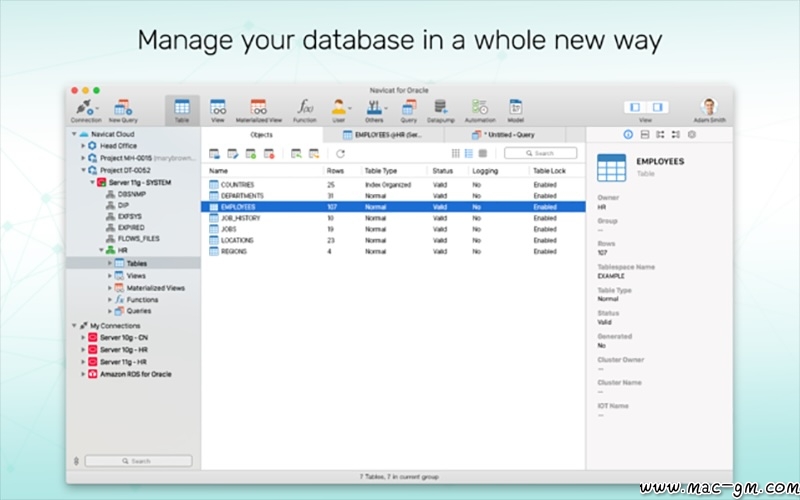Image resolution: width=800 pixels, height=500 pixels.
Task: Switch to list view
Action: 469,154
